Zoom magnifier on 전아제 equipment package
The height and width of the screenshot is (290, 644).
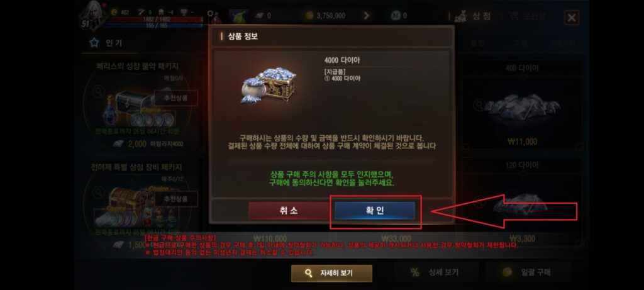click(x=98, y=192)
